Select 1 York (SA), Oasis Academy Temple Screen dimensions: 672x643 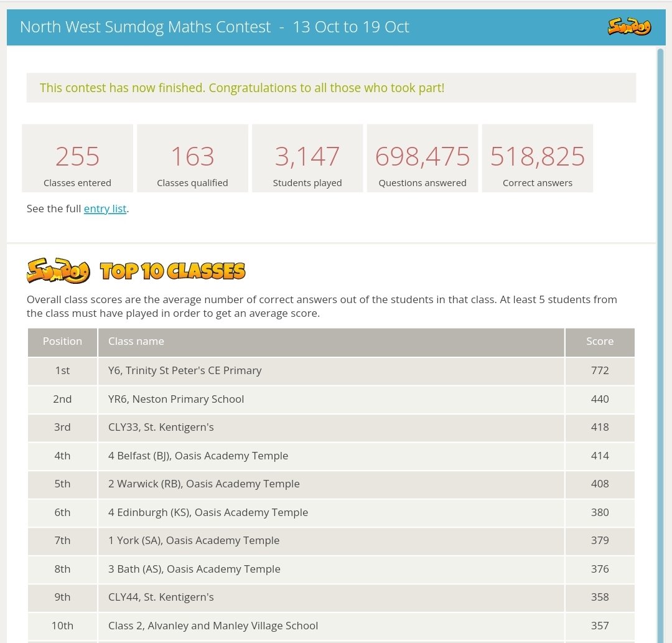click(x=194, y=540)
